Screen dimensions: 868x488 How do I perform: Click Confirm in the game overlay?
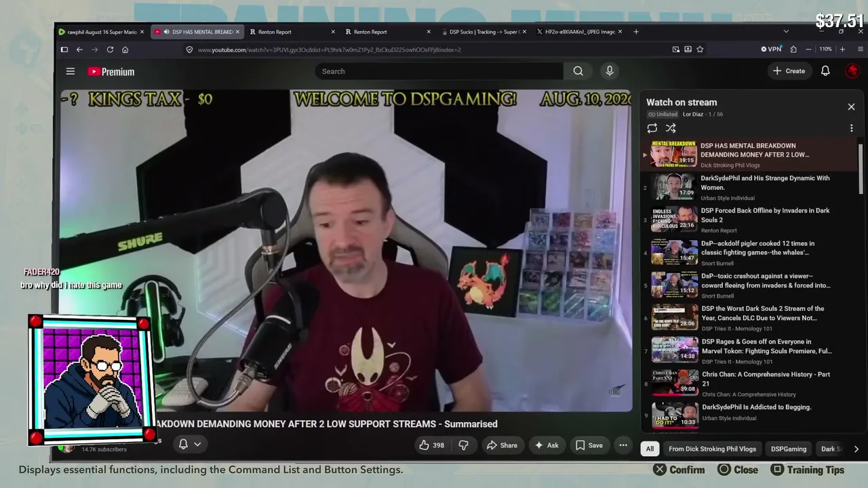[679, 470]
